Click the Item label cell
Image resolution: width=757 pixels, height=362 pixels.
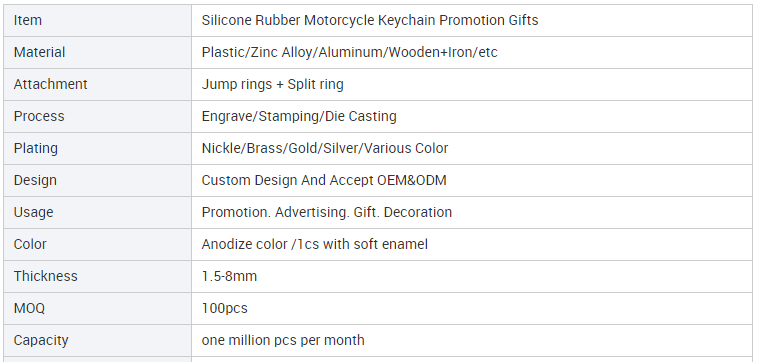click(98, 20)
